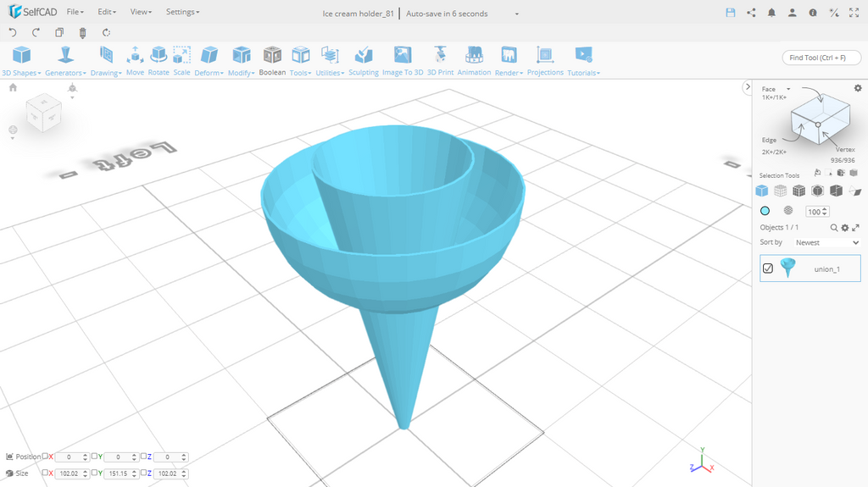Open the Modify tool

point(242,62)
